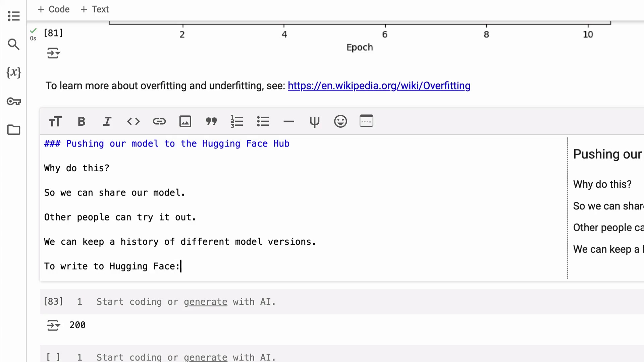
Task: Apply italic formatting to text
Action: coord(107,121)
